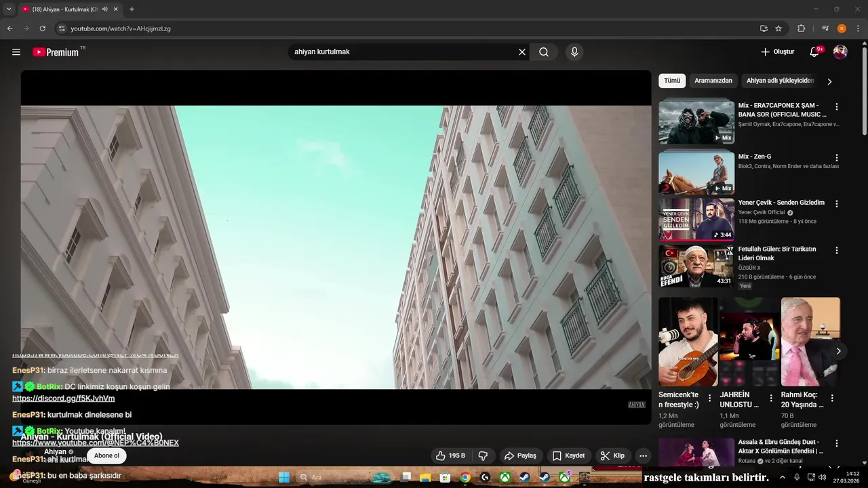Viewport: 868px width, 488px height.
Task: Create a clip with Klip
Action: click(x=612, y=456)
